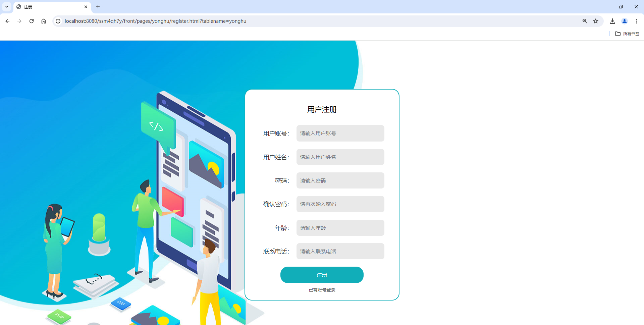
Task: Click the 用户账号 input field
Action: pyautogui.click(x=340, y=133)
